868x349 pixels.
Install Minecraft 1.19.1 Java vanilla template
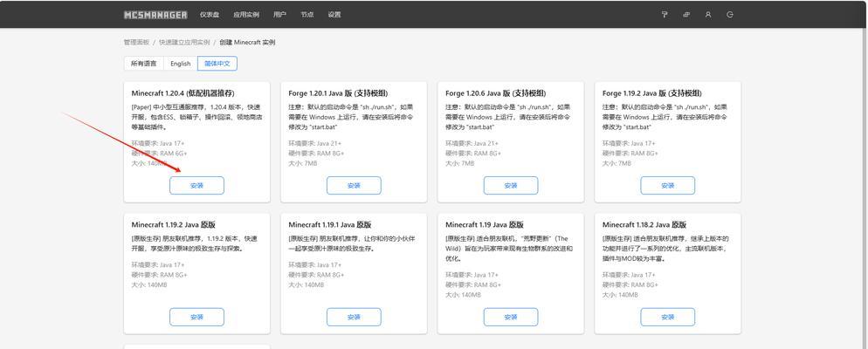point(354,317)
